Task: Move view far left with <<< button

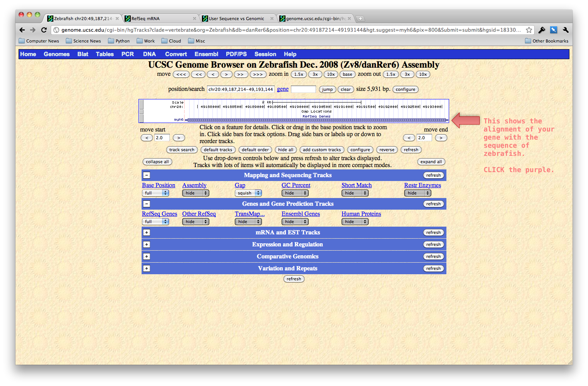Action: click(x=181, y=74)
